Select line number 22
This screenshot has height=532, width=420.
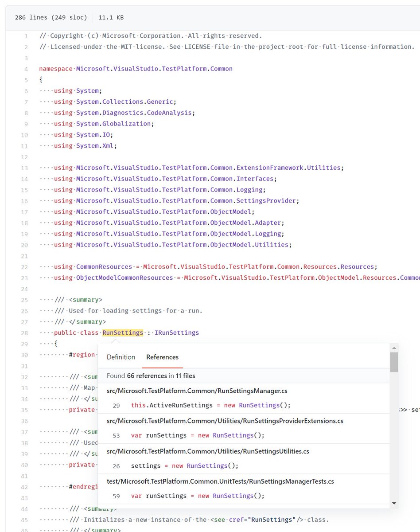[x=24, y=267]
